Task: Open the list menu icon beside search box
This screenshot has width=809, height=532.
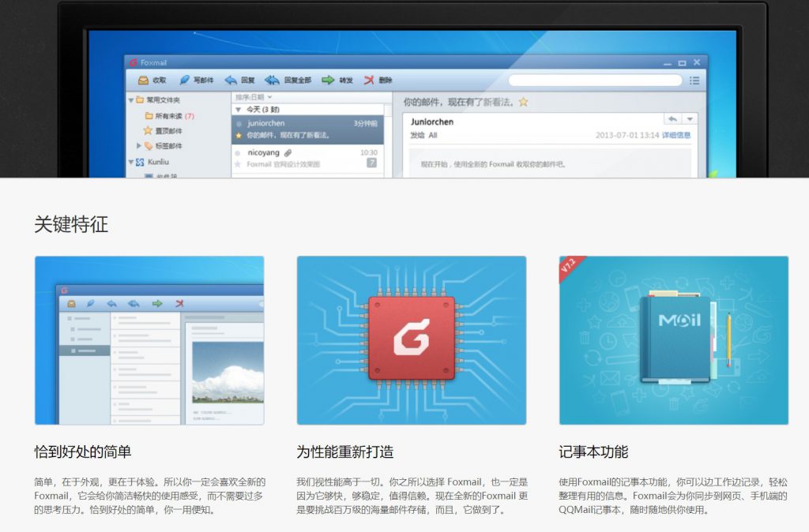Action: click(x=694, y=81)
